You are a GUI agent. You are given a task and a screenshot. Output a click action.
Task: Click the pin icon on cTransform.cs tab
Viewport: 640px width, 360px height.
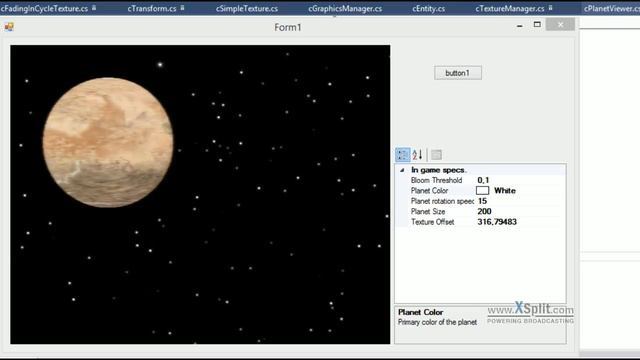pos(182,8)
